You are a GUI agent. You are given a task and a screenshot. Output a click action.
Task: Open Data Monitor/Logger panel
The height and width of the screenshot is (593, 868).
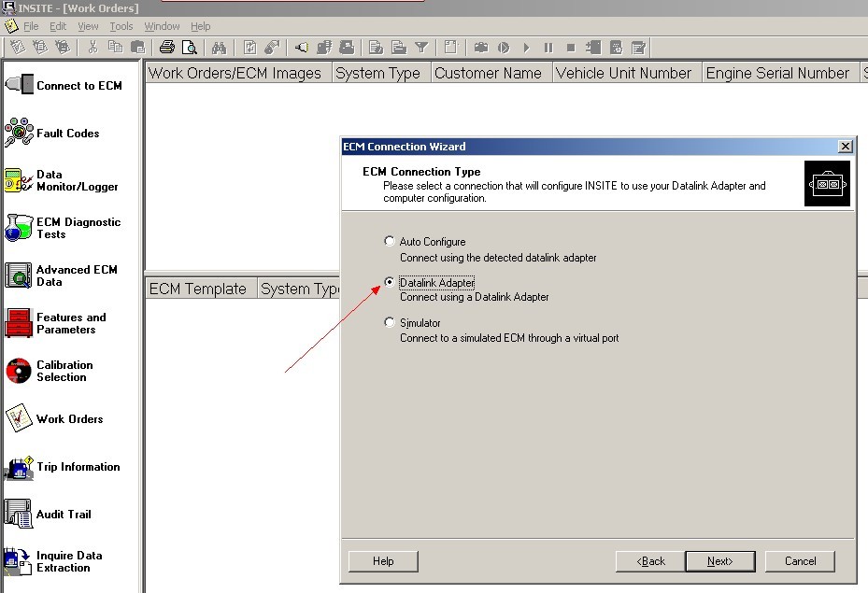(x=20, y=180)
